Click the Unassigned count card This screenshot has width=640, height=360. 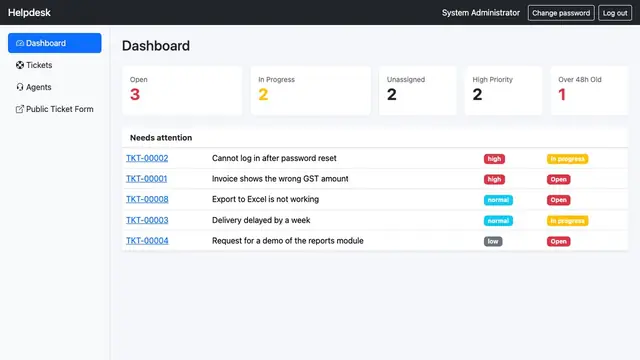(418, 91)
